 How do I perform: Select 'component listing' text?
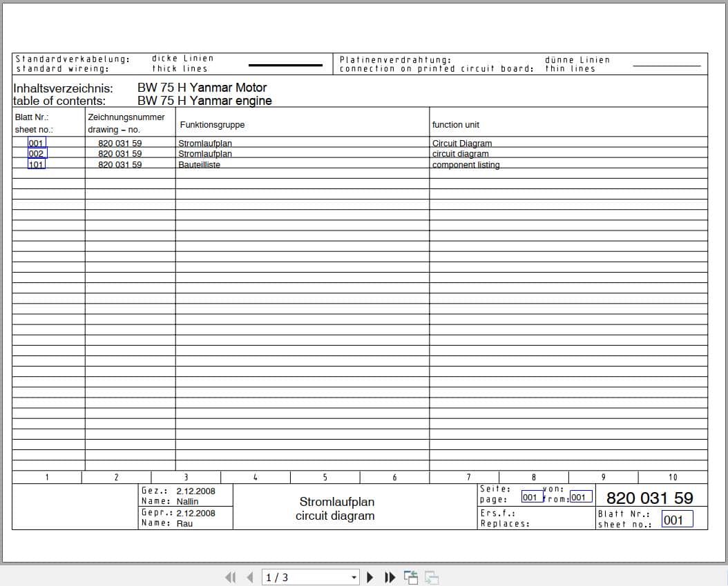[466, 165]
